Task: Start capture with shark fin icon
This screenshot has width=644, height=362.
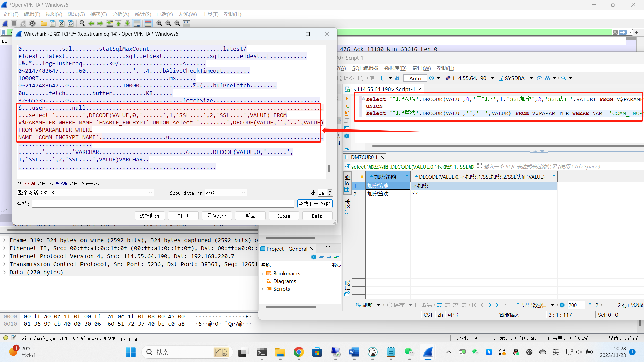Action: (x=5, y=23)
